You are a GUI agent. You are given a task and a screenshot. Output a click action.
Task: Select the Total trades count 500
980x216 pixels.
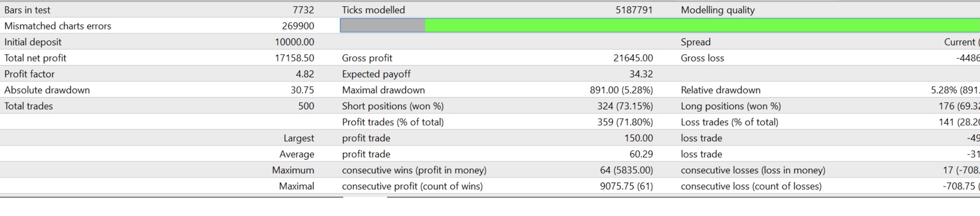(x=306, y=106)
